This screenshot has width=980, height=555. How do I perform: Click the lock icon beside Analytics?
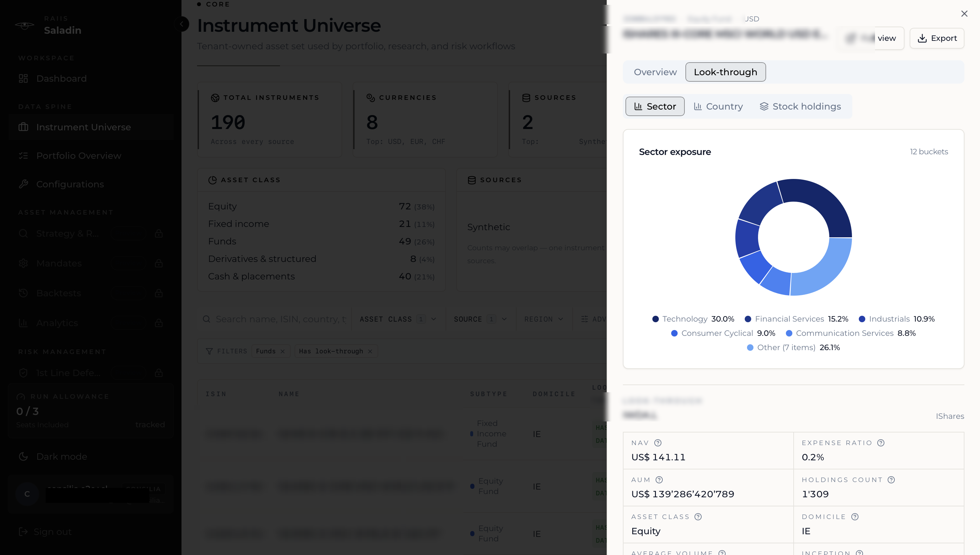(159, 323)
